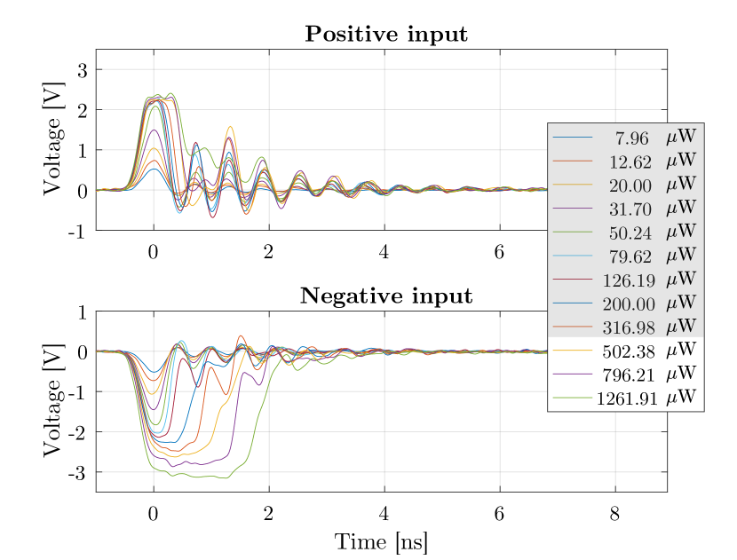737x560 pixels.
Task: Click the blue line sample beside 7.96 µW
Action: 573,138
